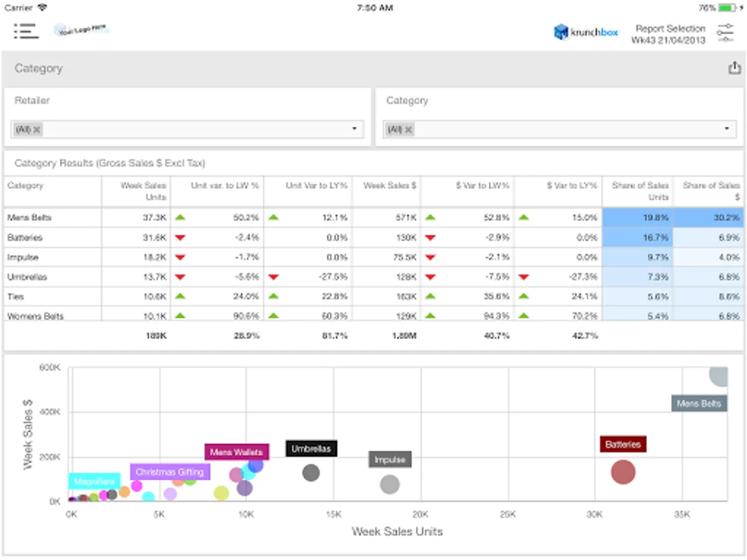Click green up arrow beside 15.0%
747x560 pixels.
[524, 218]
